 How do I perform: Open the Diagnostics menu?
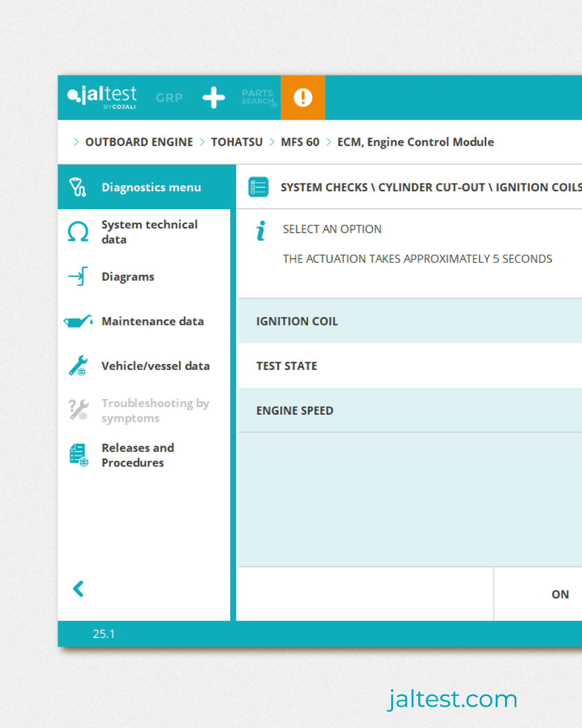[147, 187]
